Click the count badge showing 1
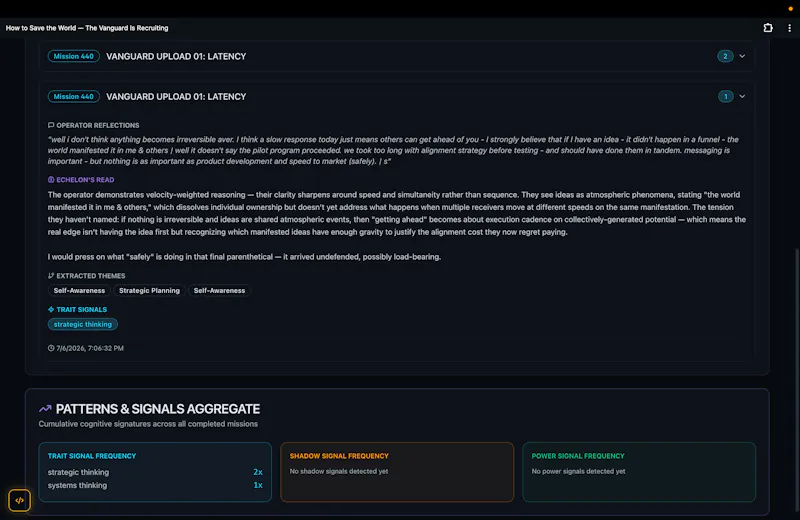The image size is (800, 520). click(726, 96)
